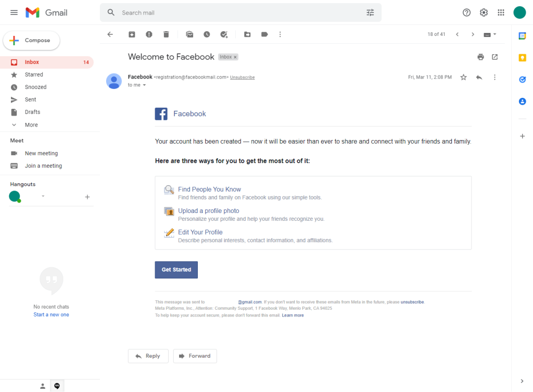The height and width of the screenshot is (392, 533).
Task: Reply using the arrow icon in header
Action: point(479,77)
